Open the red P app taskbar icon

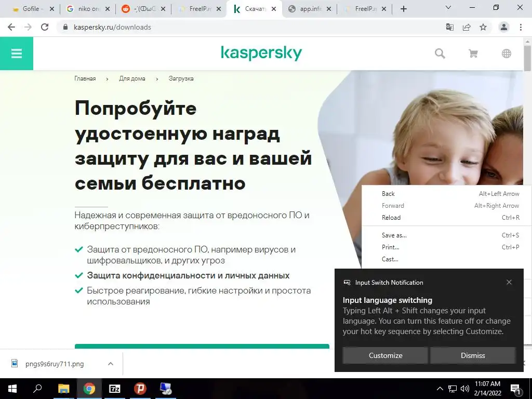(140, 389)
